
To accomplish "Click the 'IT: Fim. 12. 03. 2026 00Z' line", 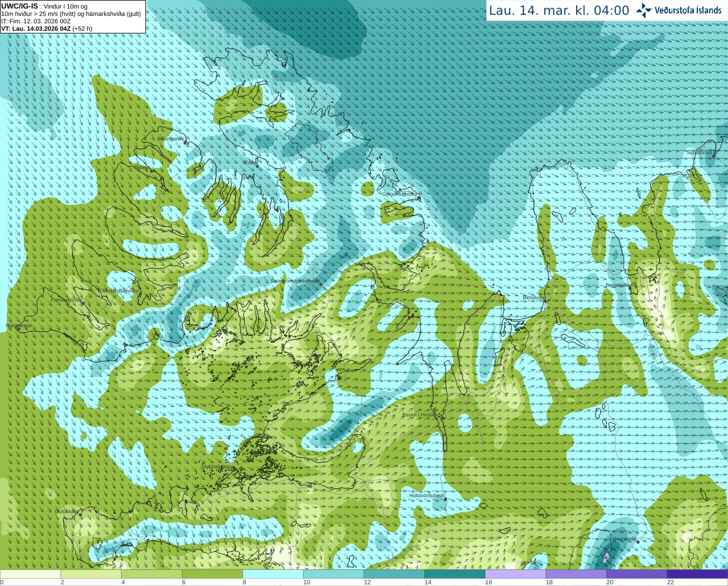I will [x=36, y=21].
